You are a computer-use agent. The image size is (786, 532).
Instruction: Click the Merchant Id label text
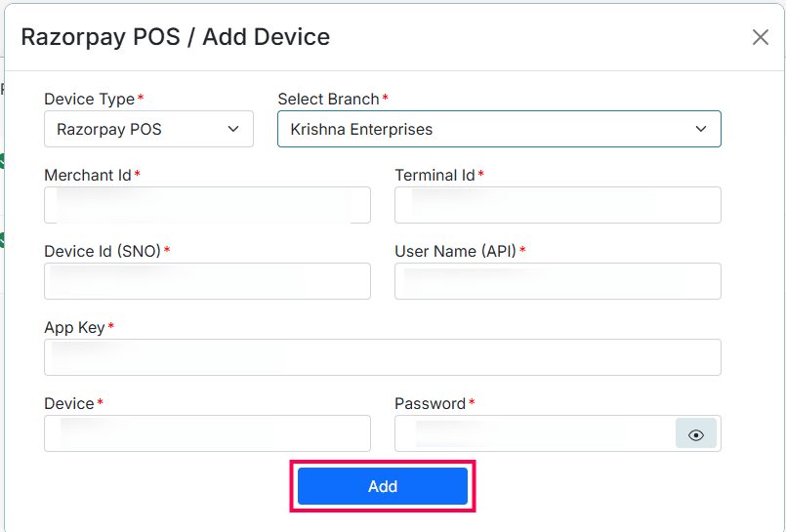click(88, 176)
